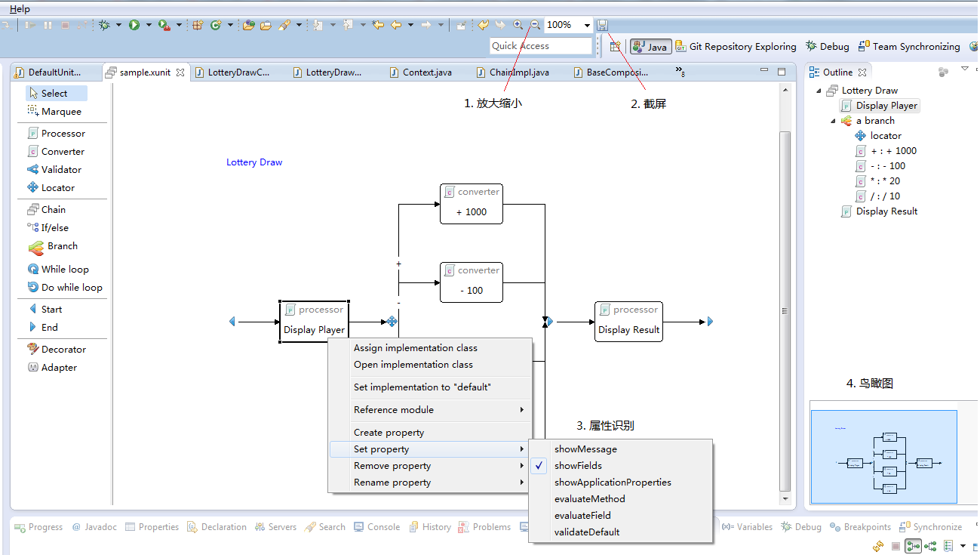Click the Debug bug icon in toolbar
Viewport: 980px width, 555px height.
point(105,25)
